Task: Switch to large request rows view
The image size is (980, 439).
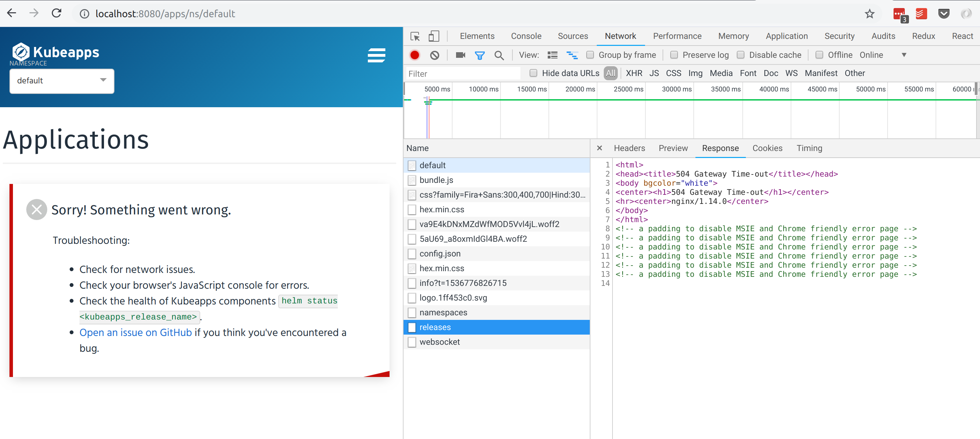Action: (x=552, y=55)
